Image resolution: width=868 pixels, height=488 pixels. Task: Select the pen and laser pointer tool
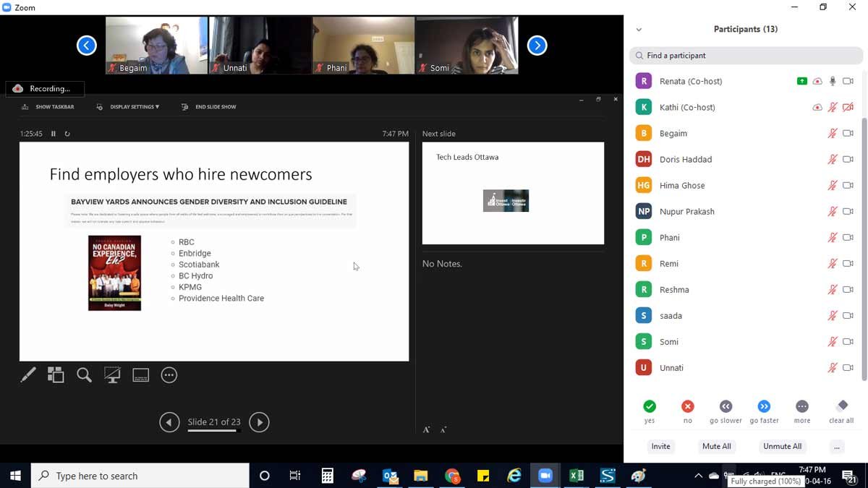click(28, 375)
